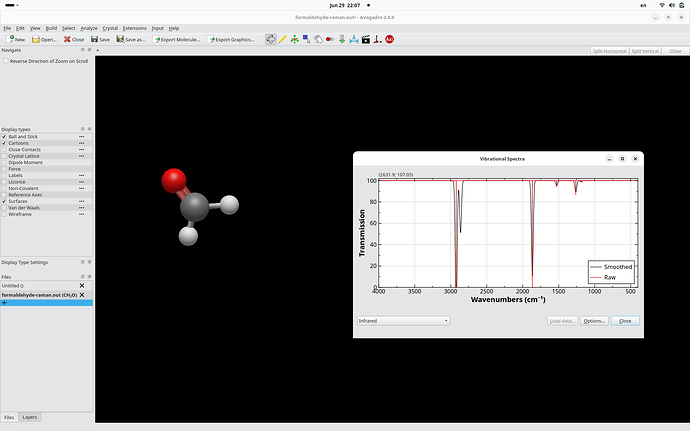Switch to the Layers tab

[x=29, y=417]
